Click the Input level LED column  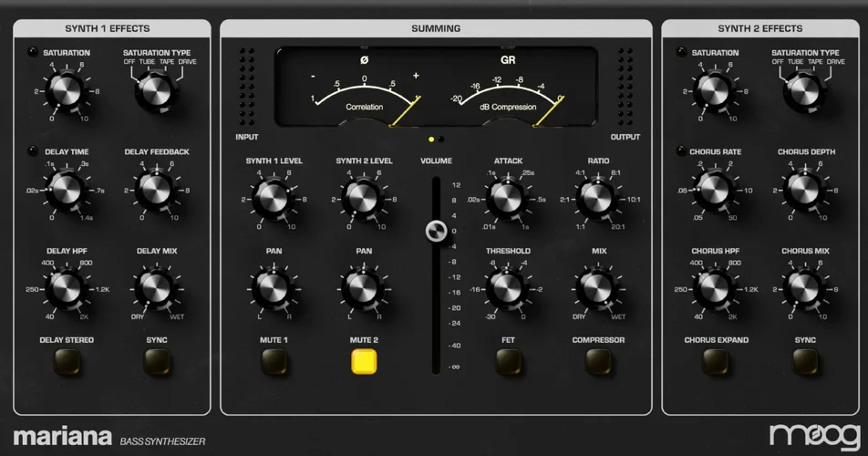pos(247,87)
